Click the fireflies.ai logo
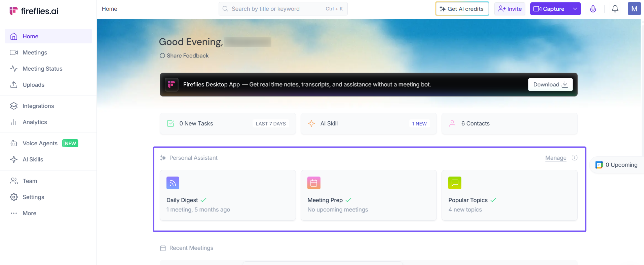Screen dimensions: 644x265 click(34, 11)
